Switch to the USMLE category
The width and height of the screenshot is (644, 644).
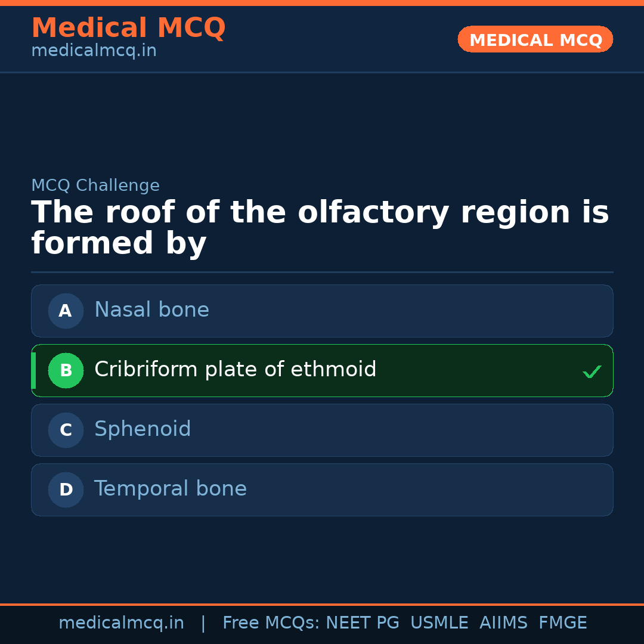[x=439, y=622]
